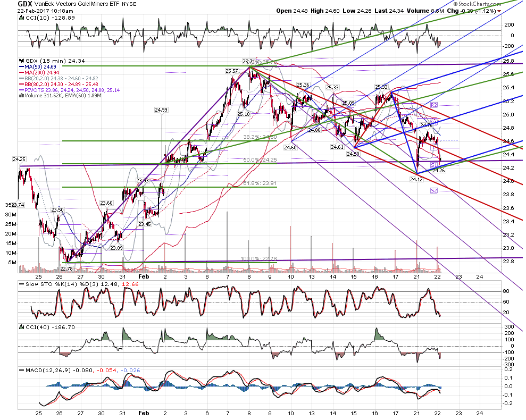
Task: Click the S1 pivot support marker
Action: click(434, 165)
